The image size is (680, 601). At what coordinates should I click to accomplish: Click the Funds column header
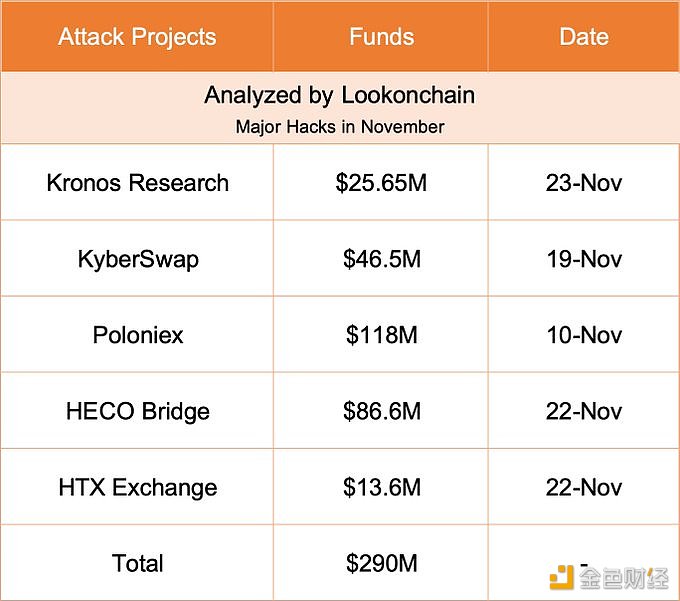381,36
